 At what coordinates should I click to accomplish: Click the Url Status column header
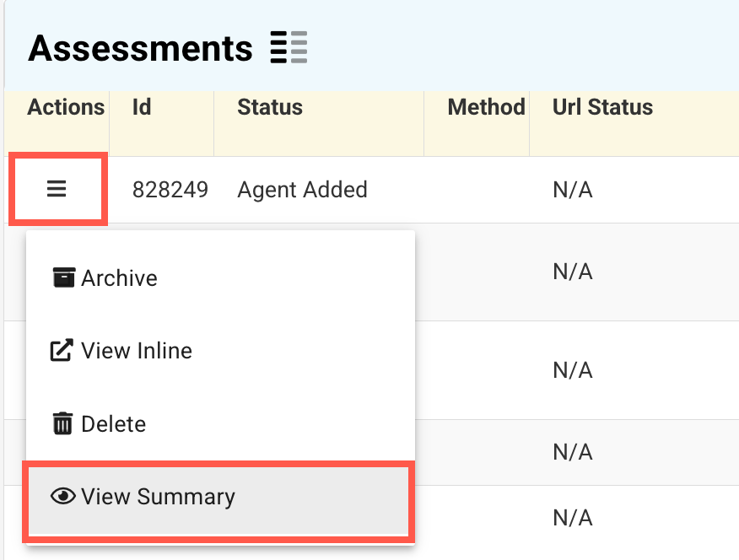pos(602,107)
